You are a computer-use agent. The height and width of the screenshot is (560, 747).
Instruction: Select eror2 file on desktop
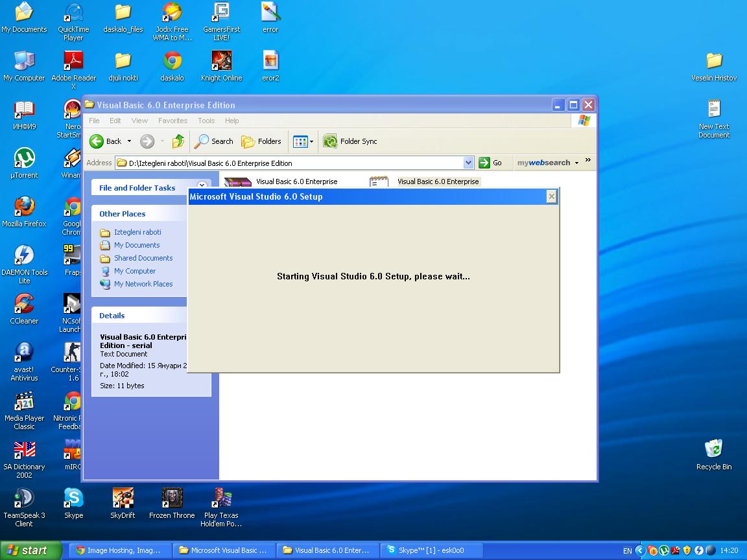point(270,67)
